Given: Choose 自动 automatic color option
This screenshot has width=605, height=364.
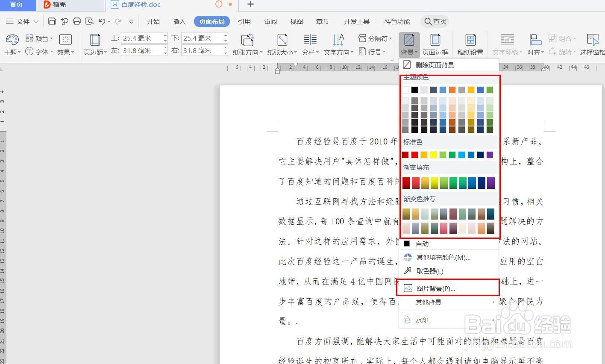Looking at the screenshot, I should [421, 244].
